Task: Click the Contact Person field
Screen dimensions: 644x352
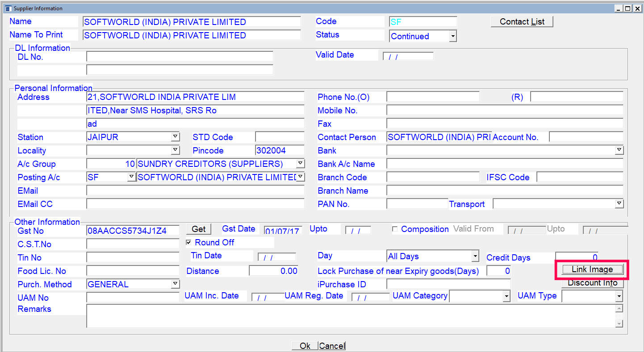Action: point(439,137)
